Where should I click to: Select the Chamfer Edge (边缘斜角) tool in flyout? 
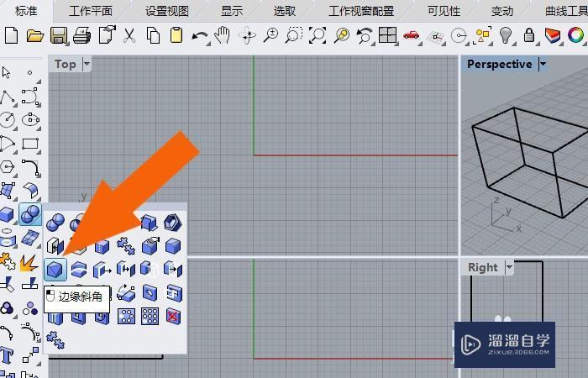[x=55, y=270]
